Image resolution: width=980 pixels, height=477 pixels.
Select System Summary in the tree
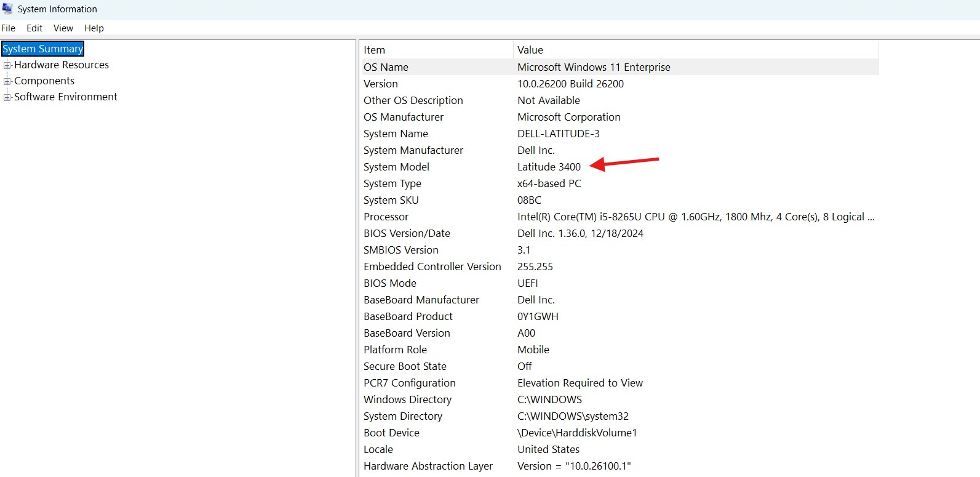(x=43, y=49)
